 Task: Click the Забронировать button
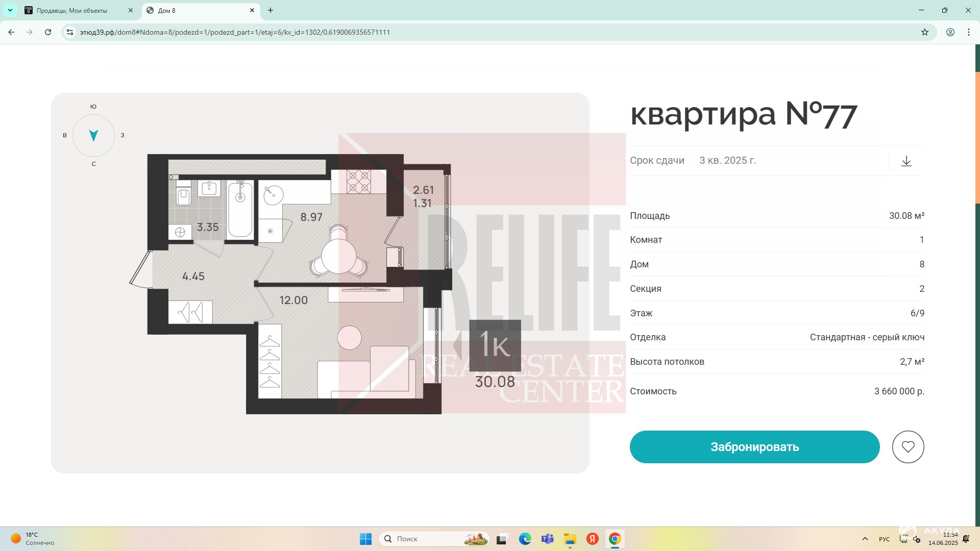click(x=754, y=447)
